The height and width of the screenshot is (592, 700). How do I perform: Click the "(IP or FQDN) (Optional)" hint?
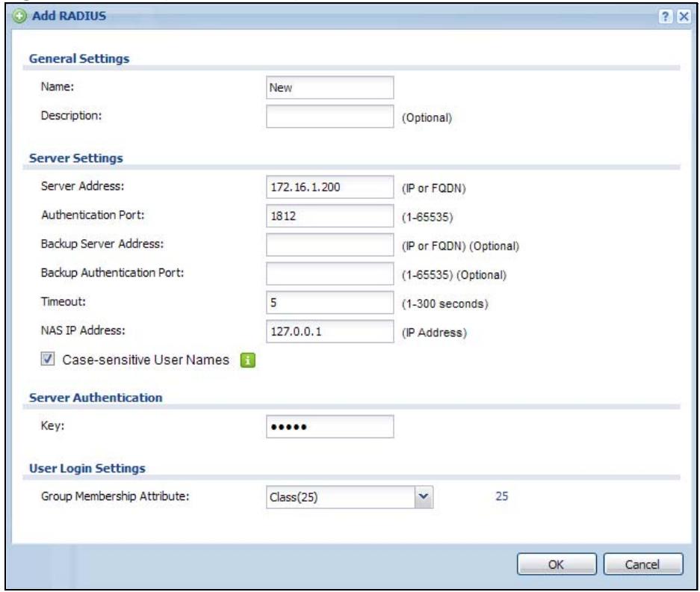(460, 246)
